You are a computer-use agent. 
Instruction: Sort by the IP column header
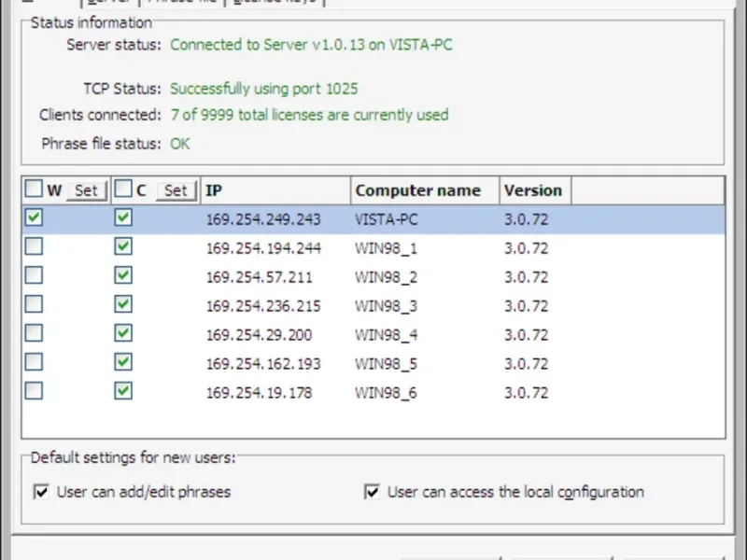click(x=275, y=190)
